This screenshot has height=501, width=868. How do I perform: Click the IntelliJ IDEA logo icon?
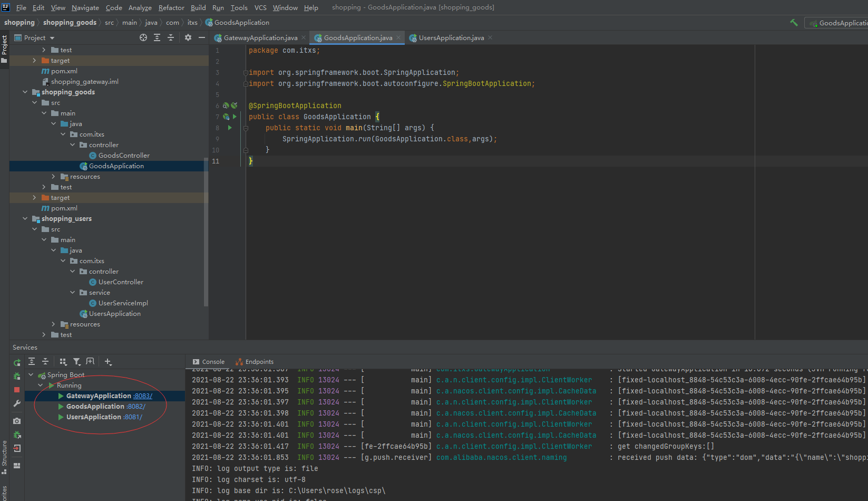6,7
